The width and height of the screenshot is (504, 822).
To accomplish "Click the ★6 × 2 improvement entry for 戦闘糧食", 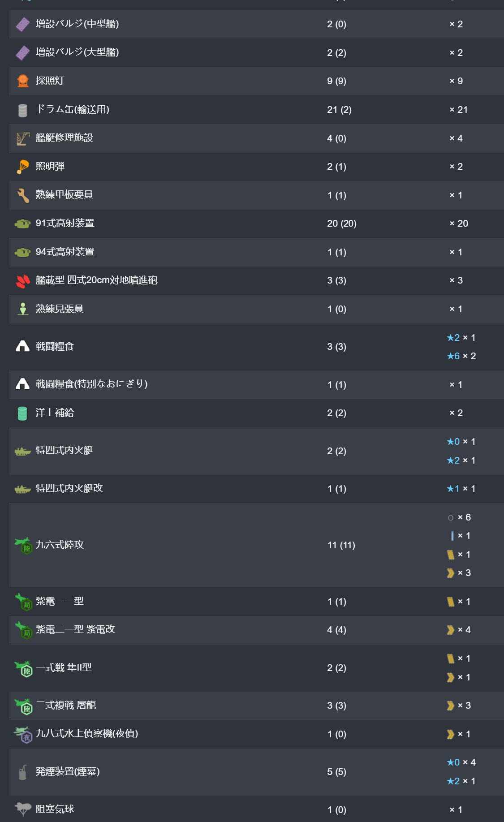I will pos(461,356).
